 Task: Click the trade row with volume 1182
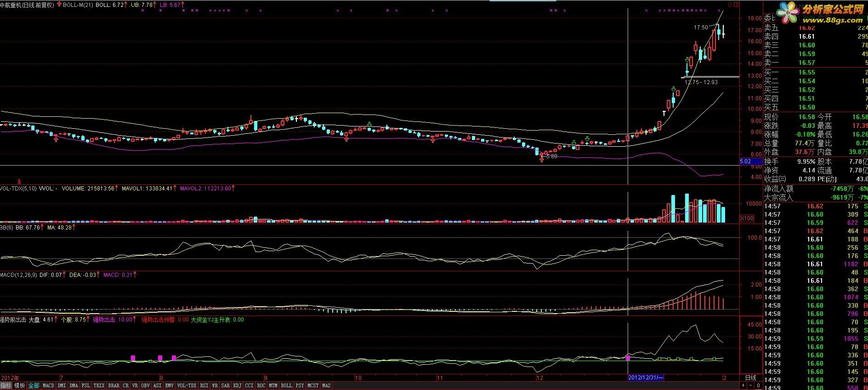point(816,264)
